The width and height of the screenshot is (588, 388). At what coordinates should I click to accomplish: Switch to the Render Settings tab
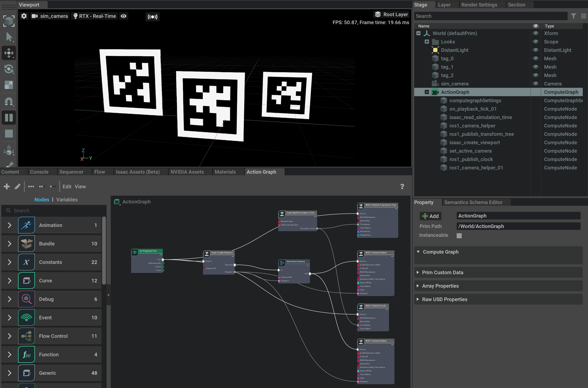tap(479, 5)
